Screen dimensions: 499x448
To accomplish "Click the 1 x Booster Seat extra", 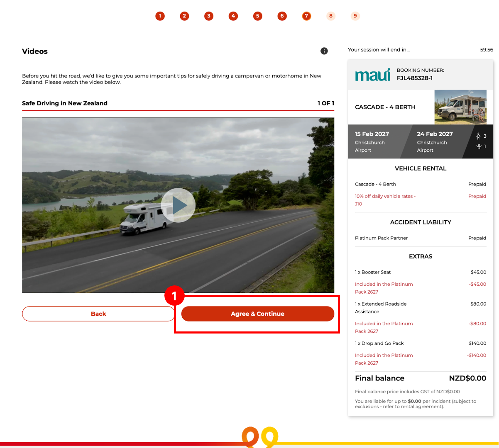I will (373, 272).
